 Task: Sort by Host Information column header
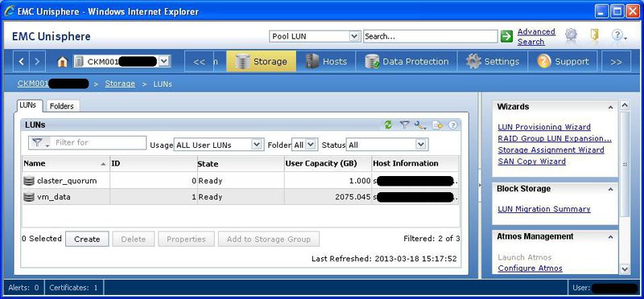[415, 164]
